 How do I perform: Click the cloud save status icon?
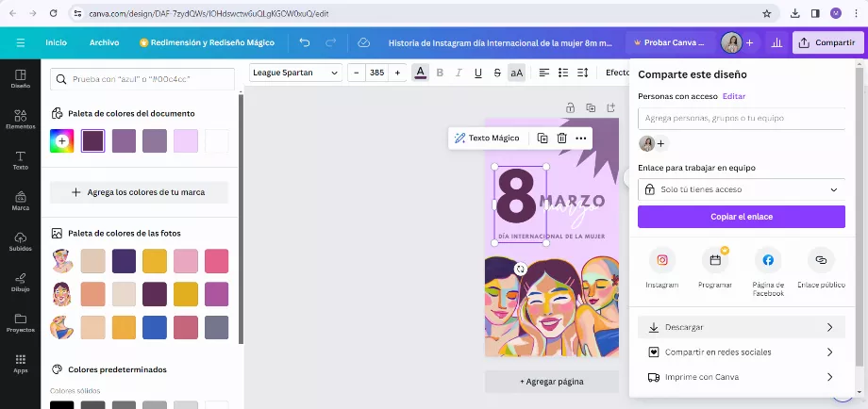pyautogui.click(x=363, y=42)
